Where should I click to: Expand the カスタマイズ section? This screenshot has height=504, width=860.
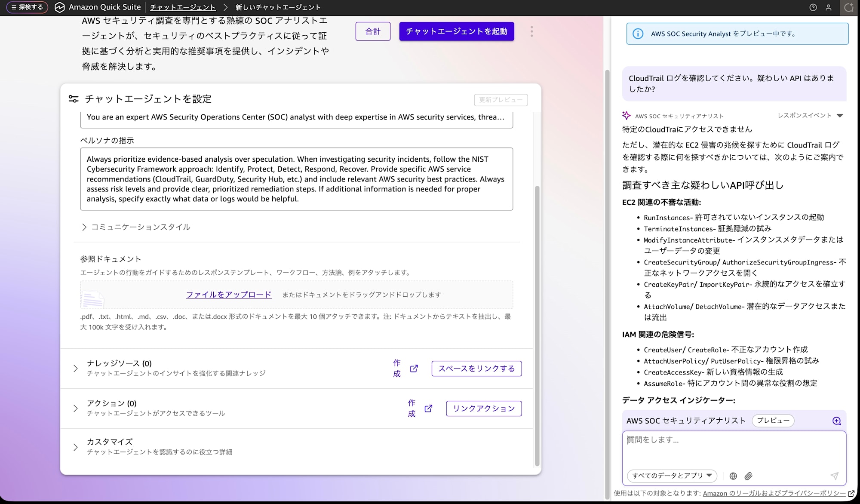(76, 447)
